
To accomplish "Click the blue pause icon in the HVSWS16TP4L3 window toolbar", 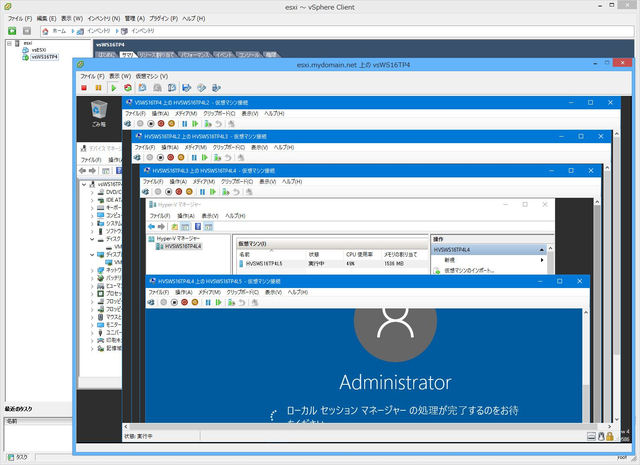I will 194,158.
